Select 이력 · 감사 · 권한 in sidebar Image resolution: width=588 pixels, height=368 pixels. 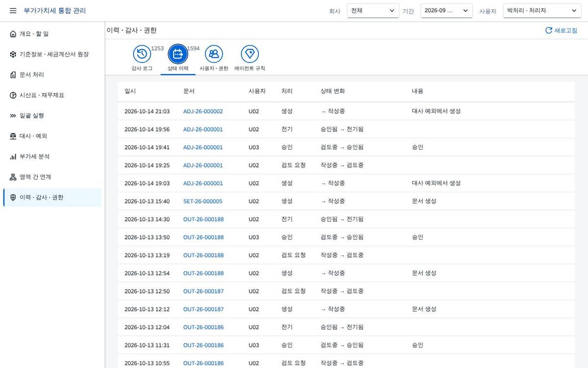(52, 197)
